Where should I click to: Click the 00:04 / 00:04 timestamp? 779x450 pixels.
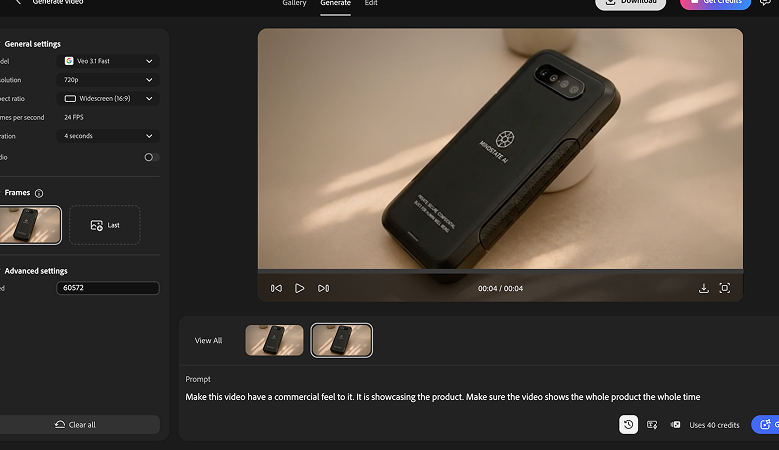(500, 288)
